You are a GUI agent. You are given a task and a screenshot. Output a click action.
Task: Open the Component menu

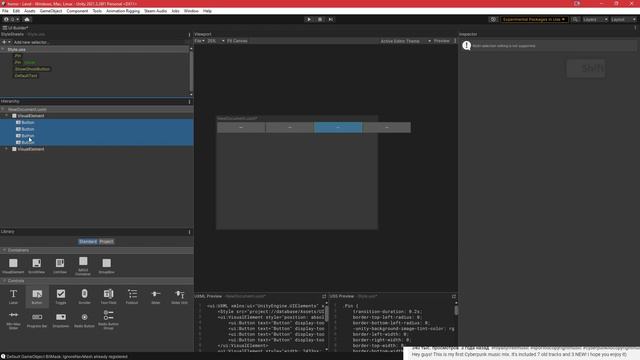77,11
